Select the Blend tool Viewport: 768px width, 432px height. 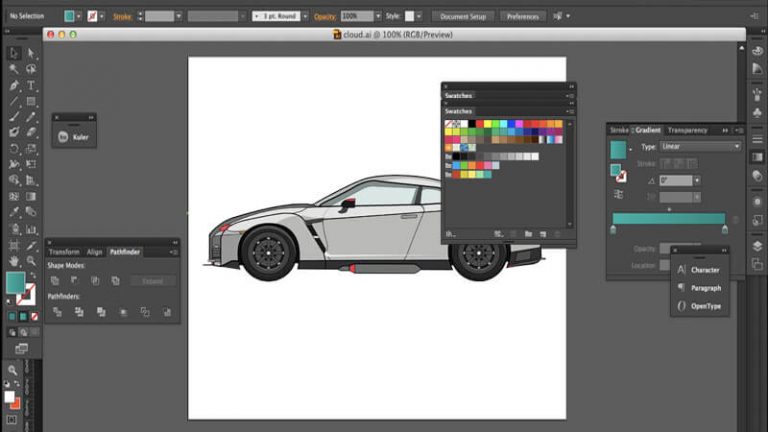pyautogui.click(x=31, y=212)
